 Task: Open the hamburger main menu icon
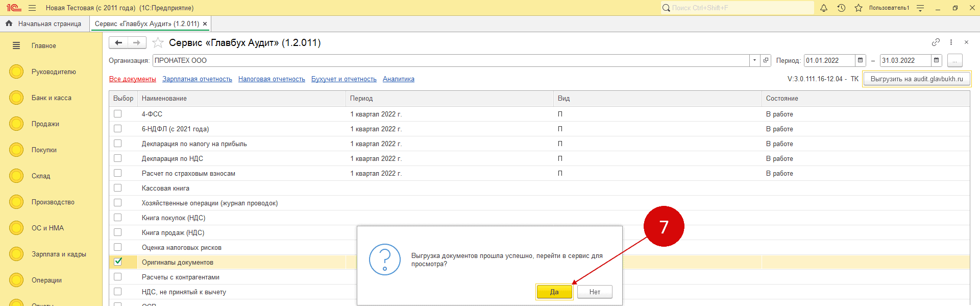click(32, 8)
